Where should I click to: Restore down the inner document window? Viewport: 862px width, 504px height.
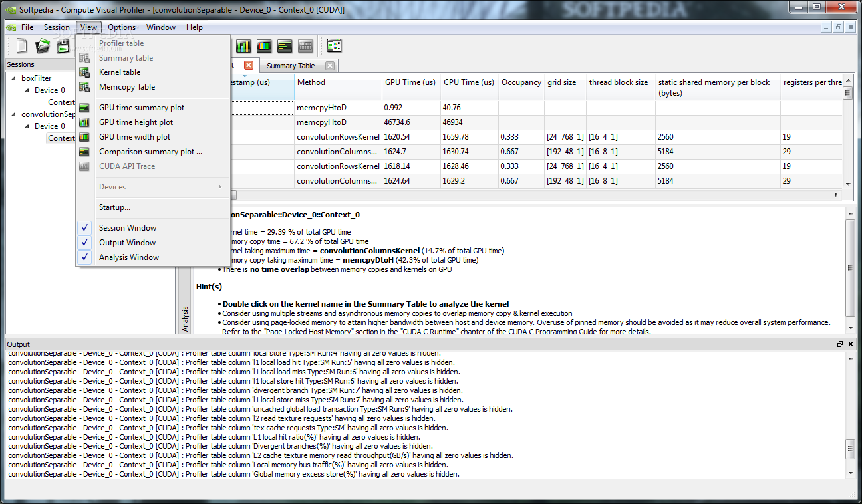839,27
